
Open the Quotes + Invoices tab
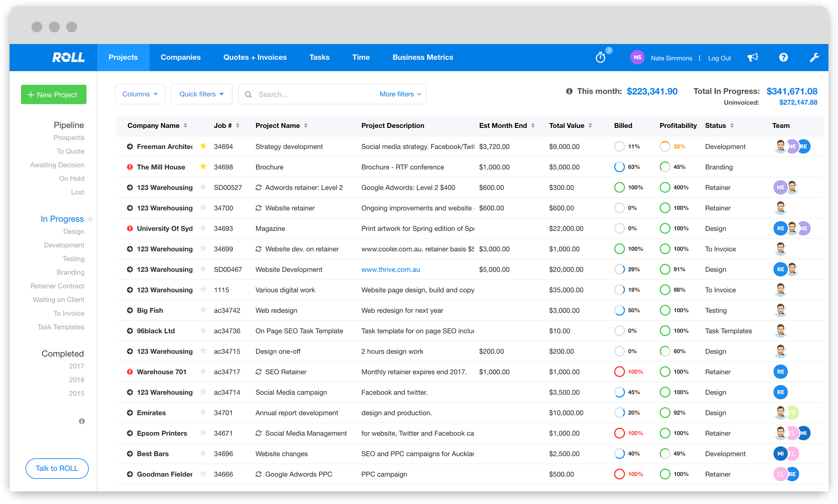(255, 57)
